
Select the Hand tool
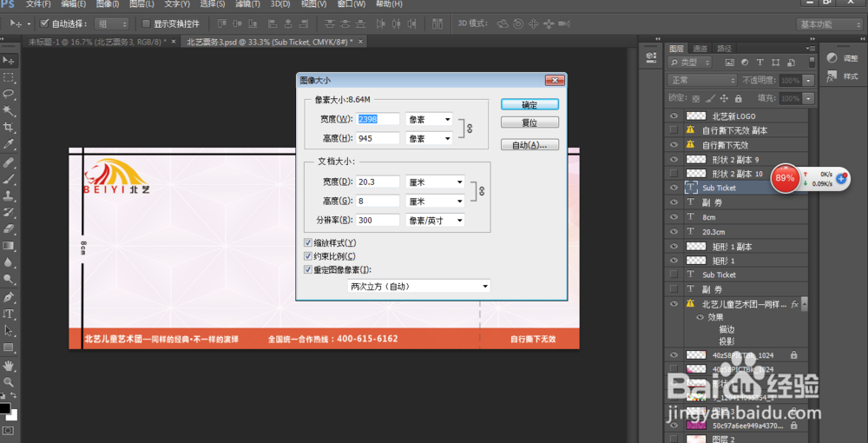(9, 366)
